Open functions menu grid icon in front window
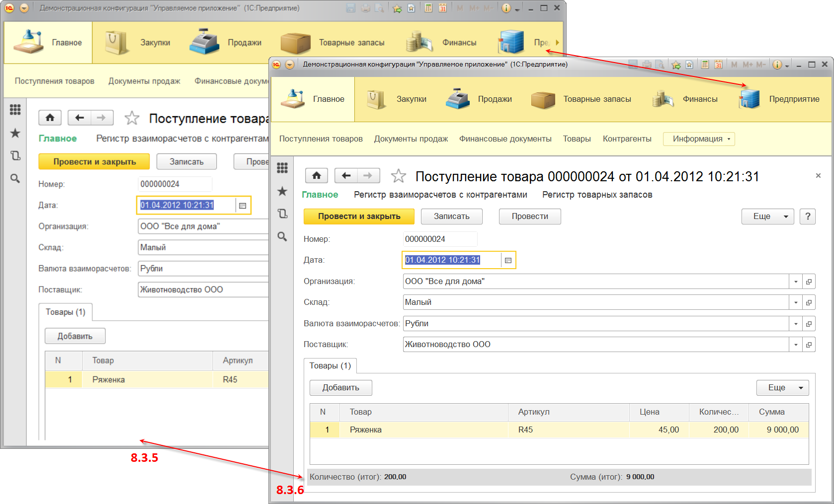The image size is (834, 504). 282,168
